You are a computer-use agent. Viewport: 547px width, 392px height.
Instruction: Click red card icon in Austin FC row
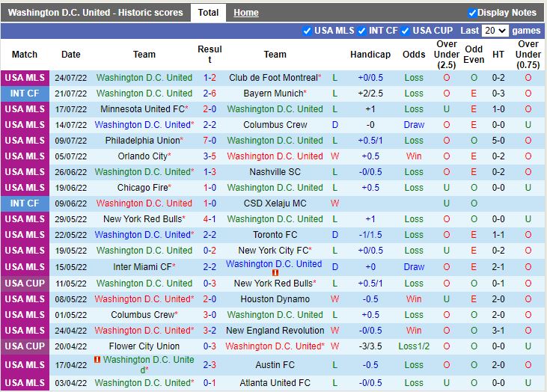97,360
